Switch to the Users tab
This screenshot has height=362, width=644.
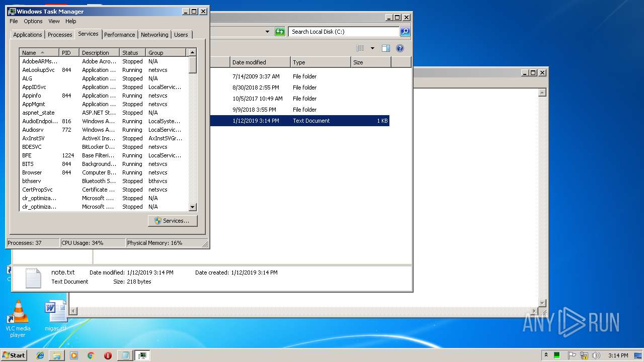(x=181, y=35)
